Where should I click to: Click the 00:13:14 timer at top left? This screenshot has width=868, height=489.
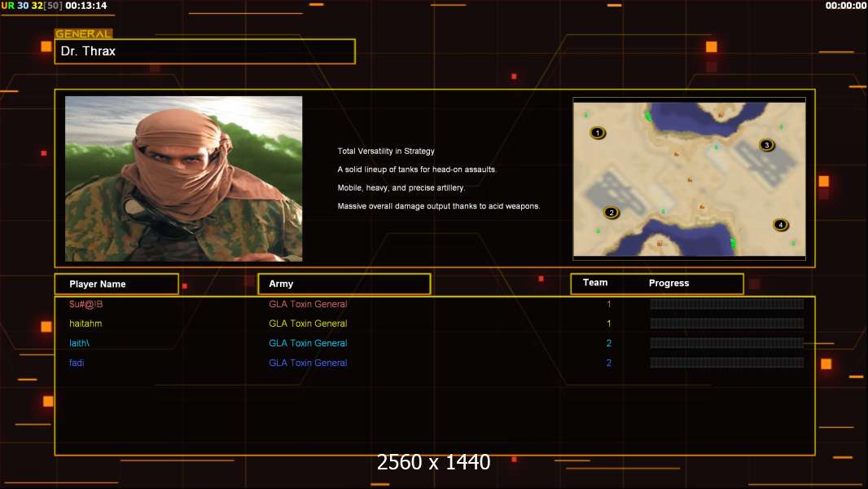(86, 6)
